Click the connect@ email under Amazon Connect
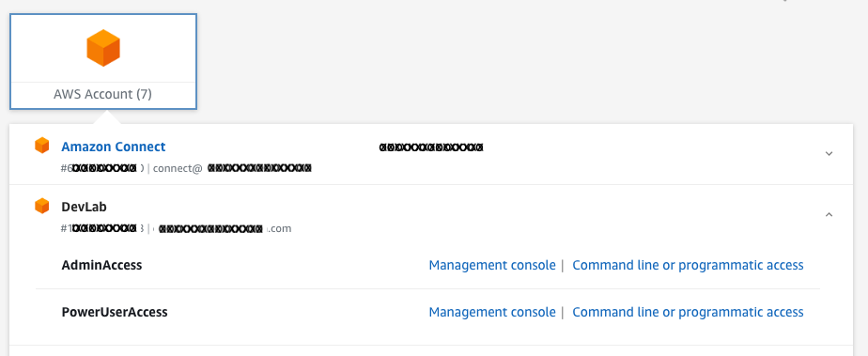 (232, 168)
